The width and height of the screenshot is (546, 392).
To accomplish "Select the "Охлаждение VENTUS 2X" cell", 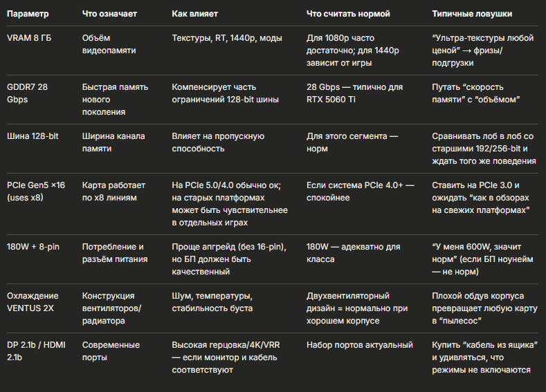I will point(33,302).
